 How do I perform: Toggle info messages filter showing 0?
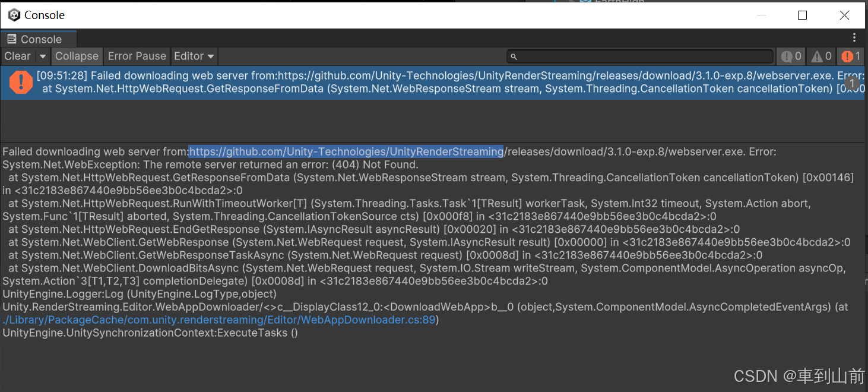point(791,56)
